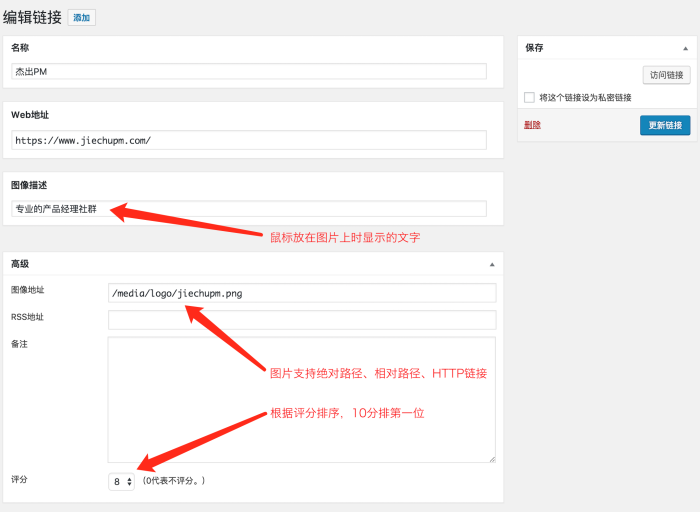
Task: Click the RSS地址 label
Action: coord(27,317)
